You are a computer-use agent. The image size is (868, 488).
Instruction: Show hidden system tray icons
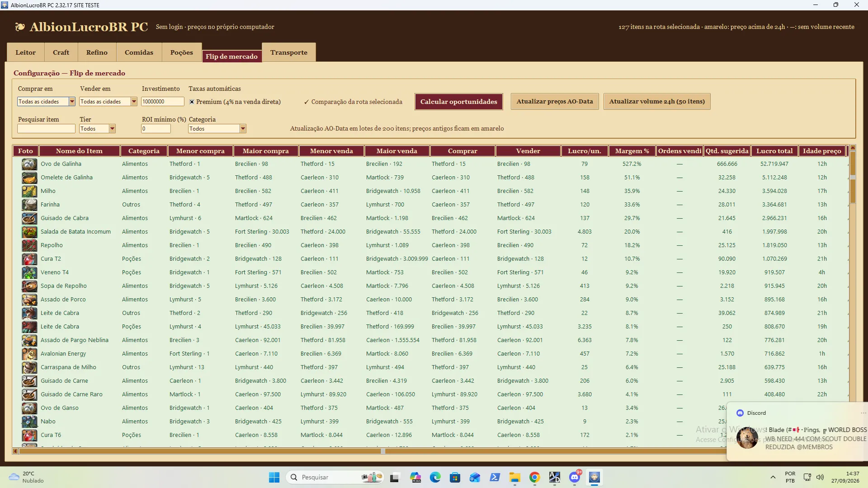[773, 477]
